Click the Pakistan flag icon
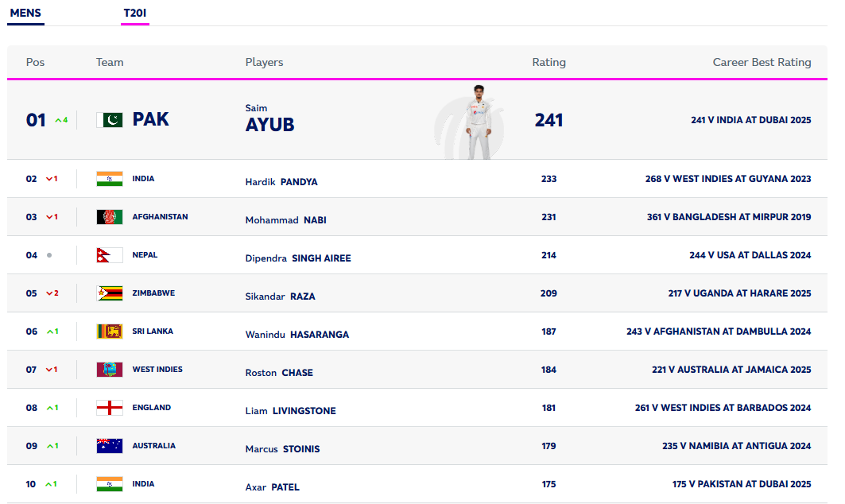 (x=110, y=120)
